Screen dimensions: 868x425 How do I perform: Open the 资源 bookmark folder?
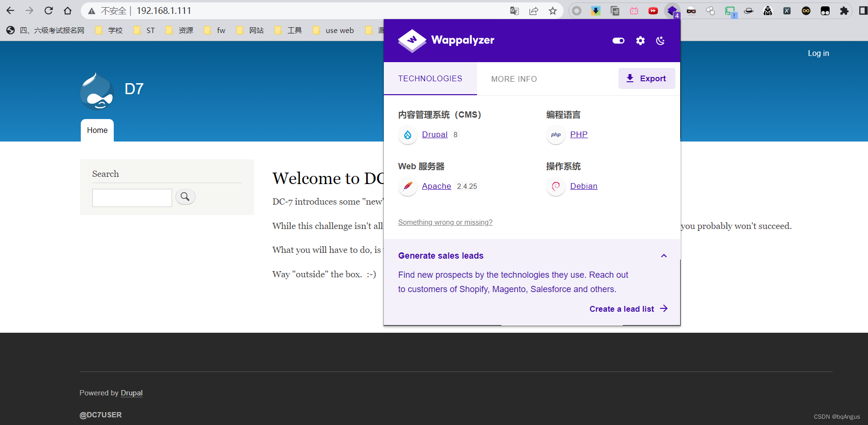179,30
